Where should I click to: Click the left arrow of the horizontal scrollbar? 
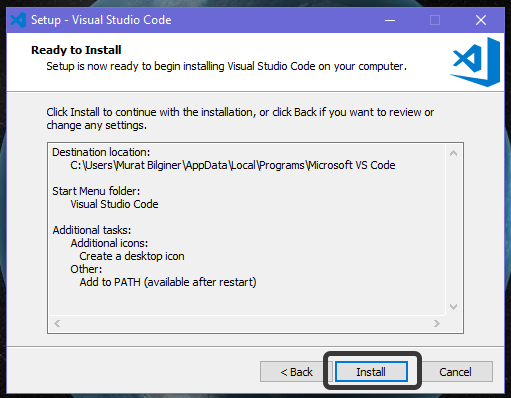click(57, 323)
